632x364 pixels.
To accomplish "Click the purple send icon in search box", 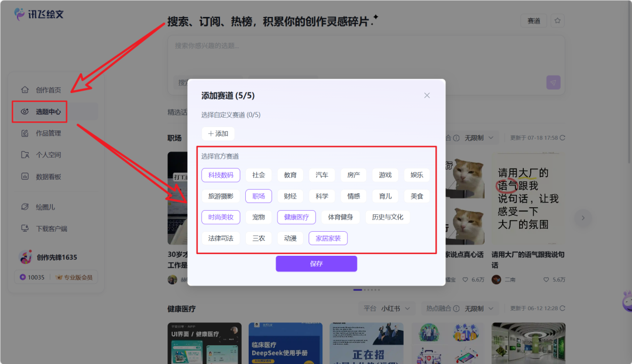I will (554, 83).
